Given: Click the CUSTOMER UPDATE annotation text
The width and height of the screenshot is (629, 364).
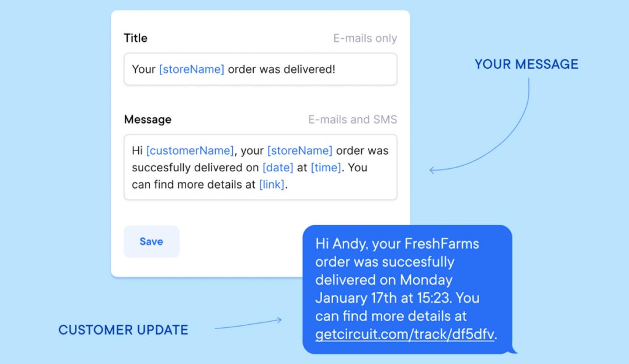Looking at the screenshot, I should (x=124, y=330).
